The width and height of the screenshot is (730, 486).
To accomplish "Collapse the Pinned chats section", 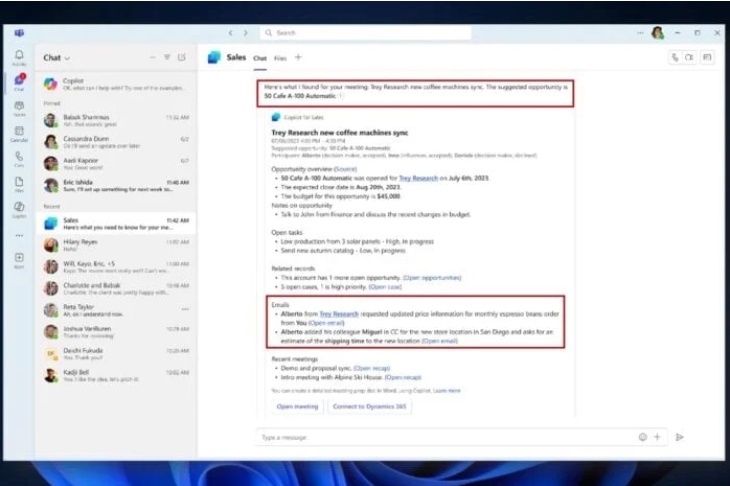I will (52, 103).
